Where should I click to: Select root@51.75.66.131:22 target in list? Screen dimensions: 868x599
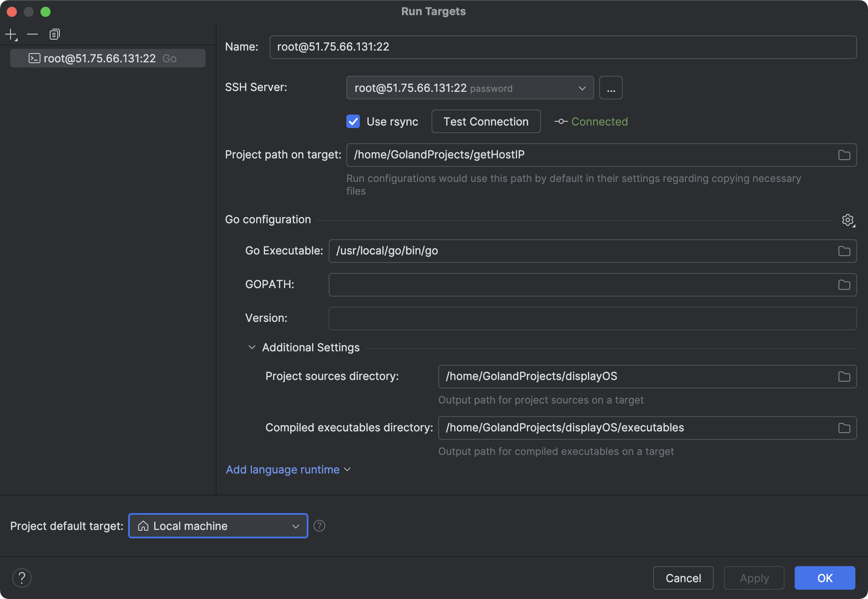pos(107,58)
